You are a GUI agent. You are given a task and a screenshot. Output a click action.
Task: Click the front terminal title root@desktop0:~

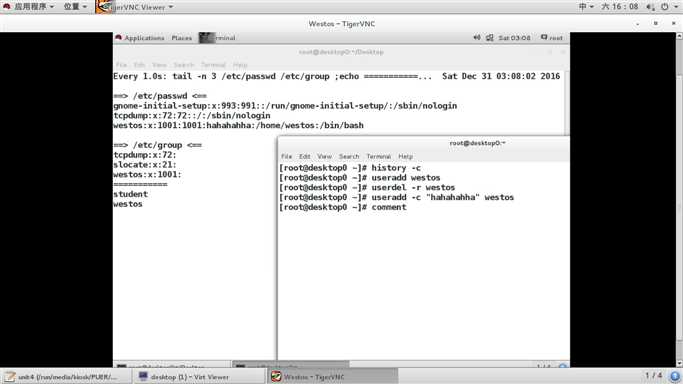tap(477, 143)
